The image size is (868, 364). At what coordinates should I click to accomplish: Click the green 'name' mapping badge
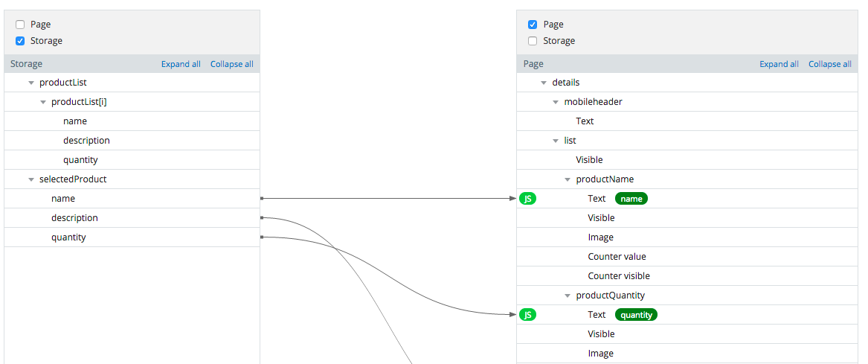[631, 199]
